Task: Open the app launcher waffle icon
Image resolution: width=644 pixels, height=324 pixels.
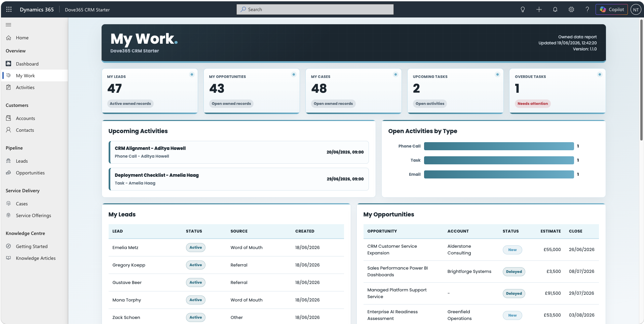Action: point(9,9)
